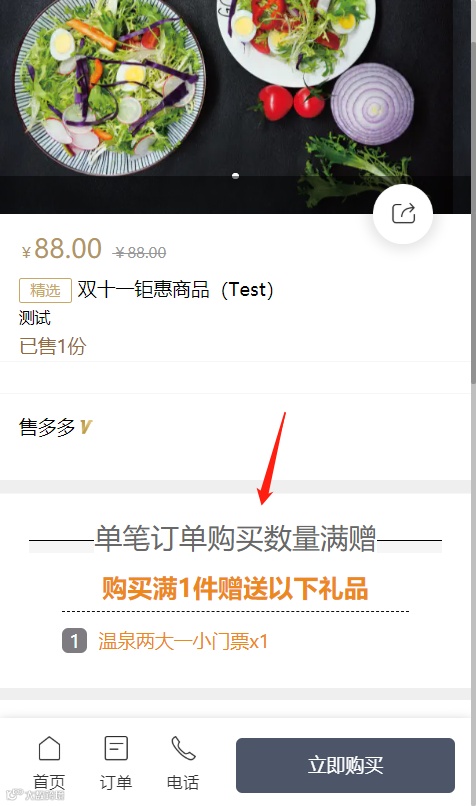
Task: Click the 立即购买 buy now button
Action: [345, 765]
